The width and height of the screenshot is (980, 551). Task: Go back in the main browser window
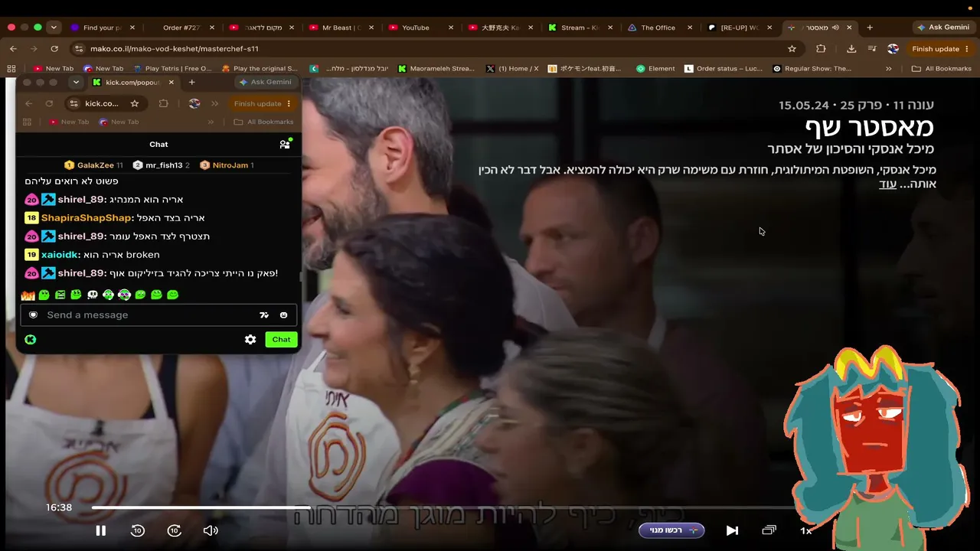pyautogui.click(x=13, y=49)
